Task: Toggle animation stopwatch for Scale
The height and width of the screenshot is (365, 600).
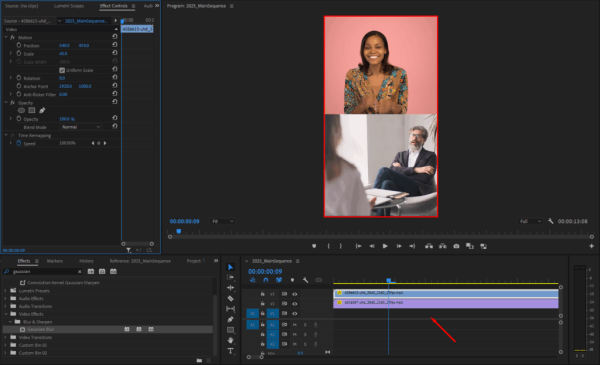Action: click(x=18, y=54)
